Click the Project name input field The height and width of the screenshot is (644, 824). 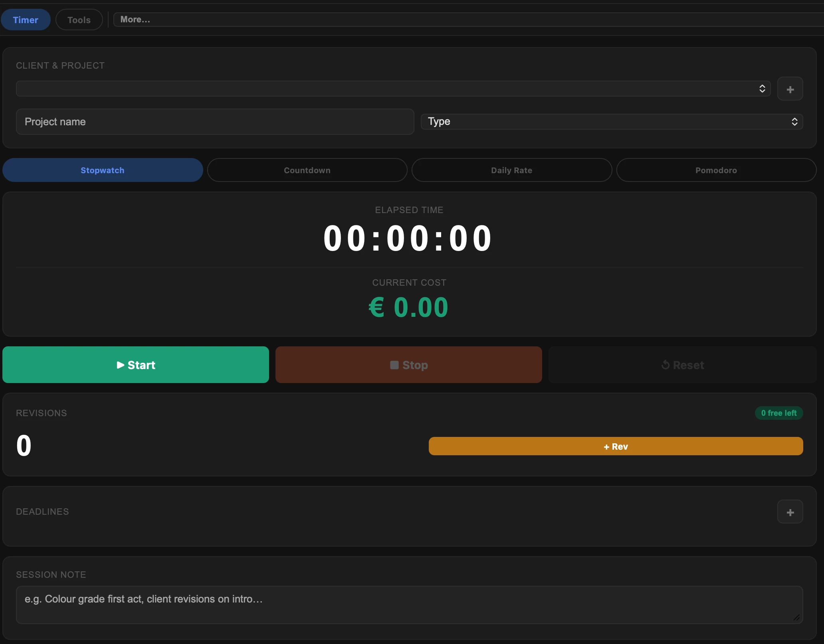215,122
